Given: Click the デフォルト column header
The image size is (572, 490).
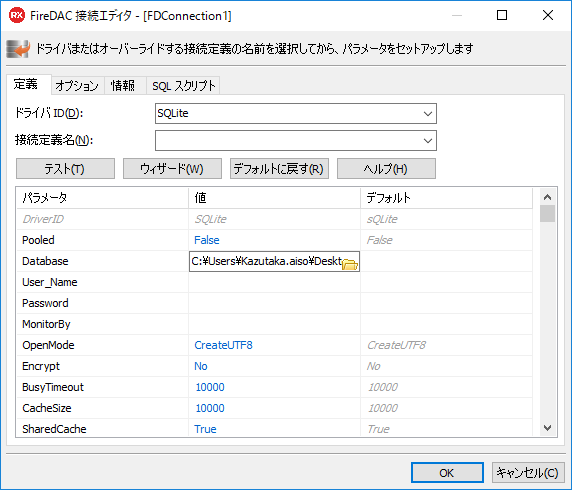Looking at the screenshot, I should coord(447,198).
